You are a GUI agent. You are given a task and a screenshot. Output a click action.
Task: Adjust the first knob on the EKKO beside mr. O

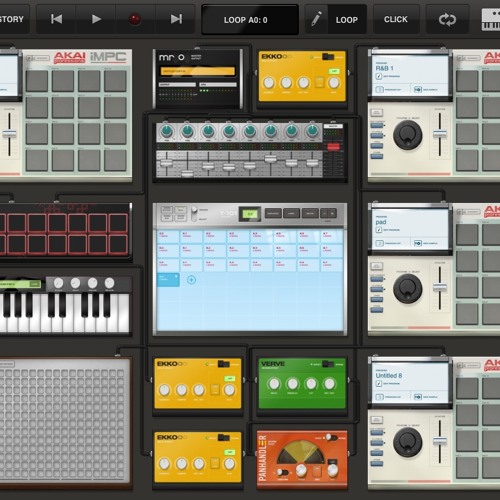coord(269,82)
